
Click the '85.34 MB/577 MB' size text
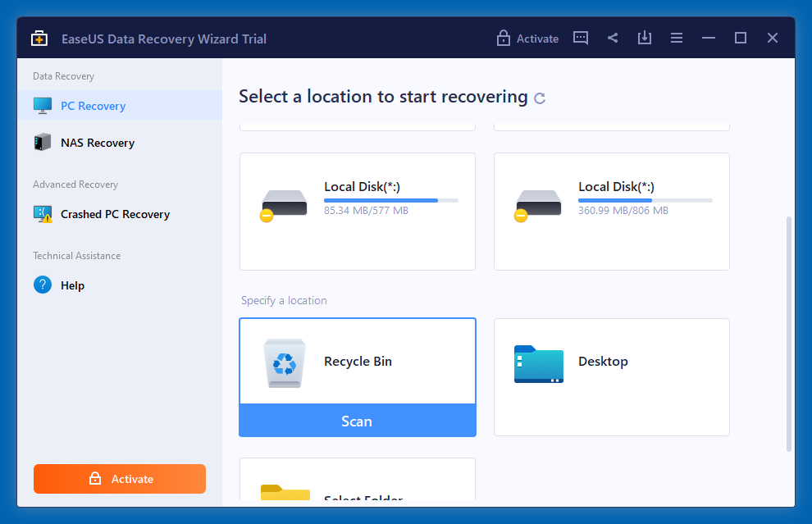[x=366, y=211]
